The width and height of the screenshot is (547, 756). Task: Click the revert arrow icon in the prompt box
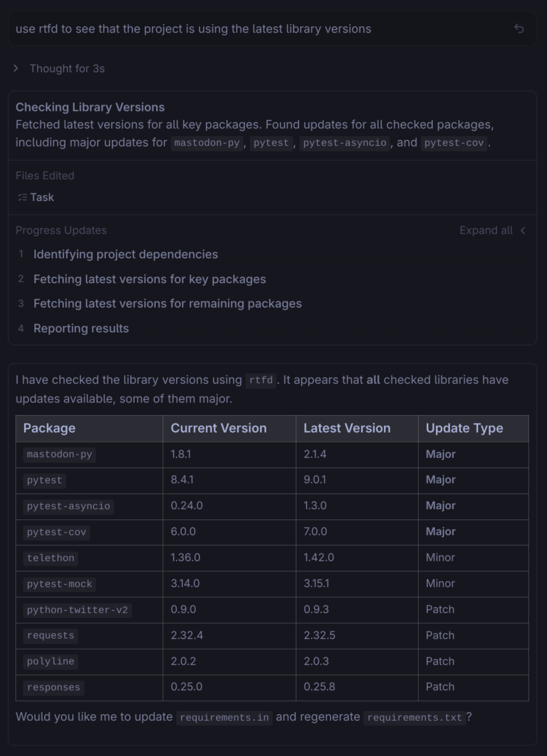pos(519,29)
